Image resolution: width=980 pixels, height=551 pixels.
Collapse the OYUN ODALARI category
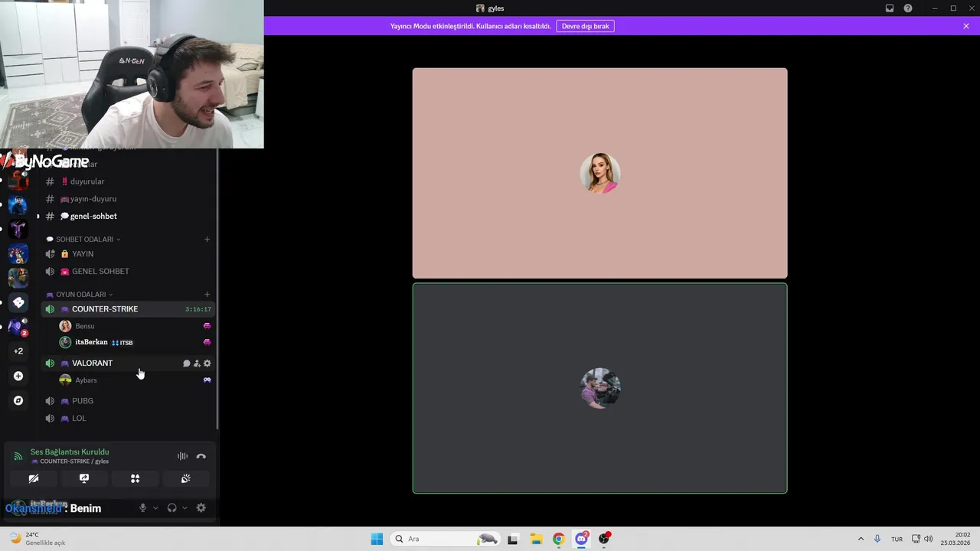click(x=80, y=295)
